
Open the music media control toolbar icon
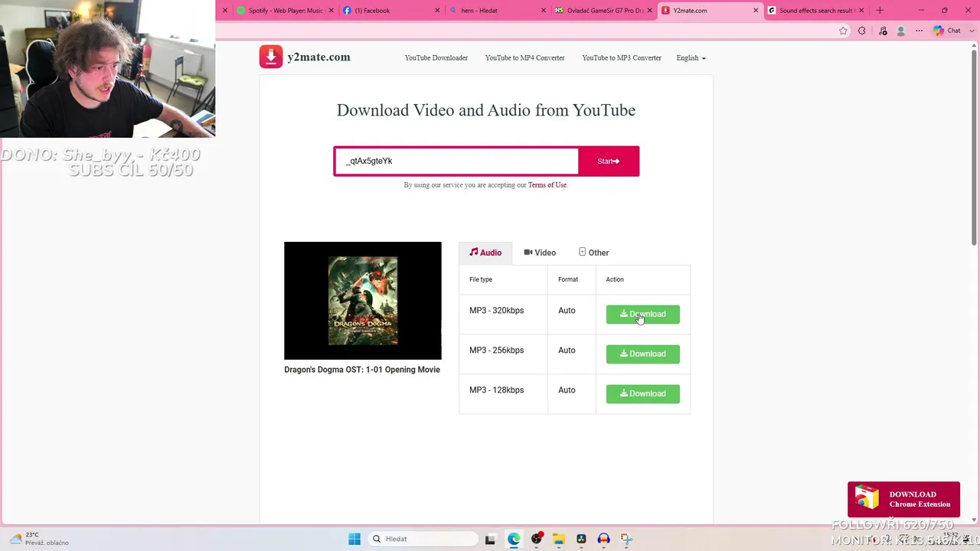[x=883, y=31]
